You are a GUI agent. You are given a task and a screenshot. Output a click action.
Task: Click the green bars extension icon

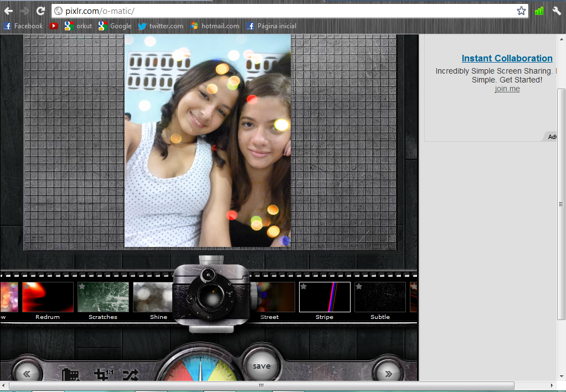tap(539, 11)
